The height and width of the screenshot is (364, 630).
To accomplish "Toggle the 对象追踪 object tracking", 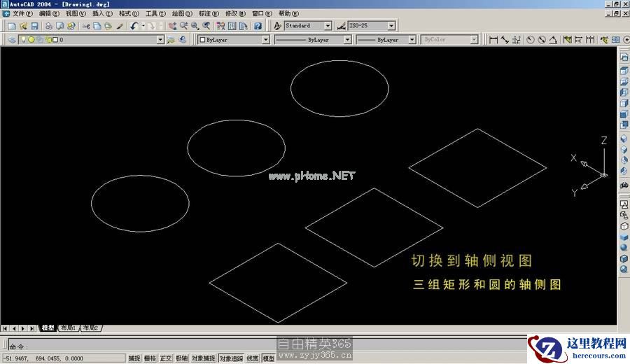I will point(231,358).
